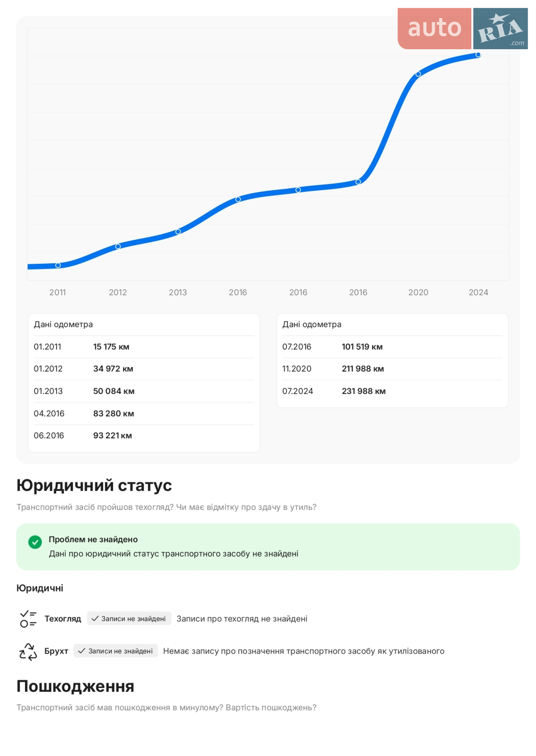Click the 07.2024 231 988 км row
536x756 pixels.
pos(392,391)
